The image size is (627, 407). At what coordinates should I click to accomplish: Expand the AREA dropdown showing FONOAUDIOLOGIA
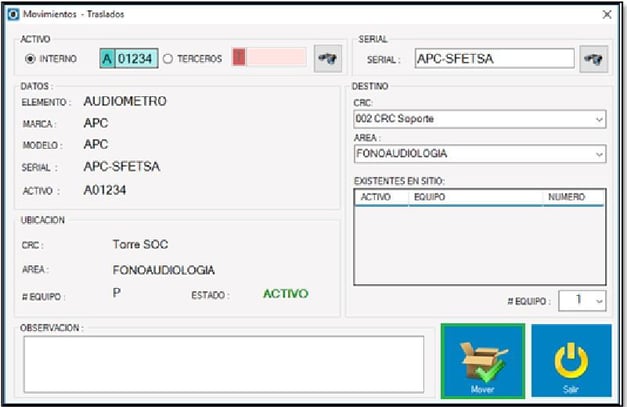(x=479, y=155)
